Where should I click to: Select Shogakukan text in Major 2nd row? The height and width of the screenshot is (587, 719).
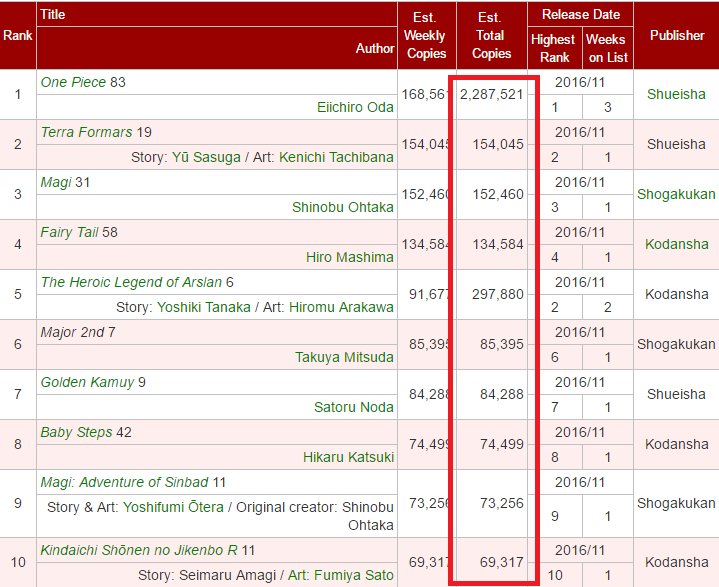click(676, 344)
